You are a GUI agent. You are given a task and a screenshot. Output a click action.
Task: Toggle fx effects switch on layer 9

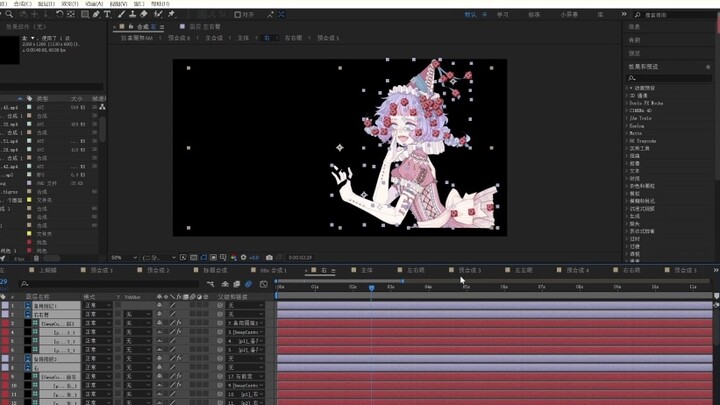(x=179, y=377)
